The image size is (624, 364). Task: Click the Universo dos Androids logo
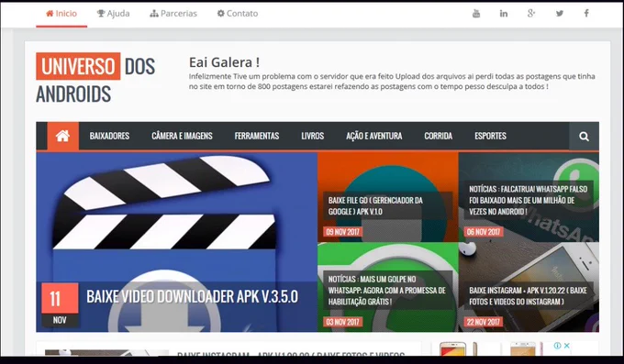tap(95, 79)
